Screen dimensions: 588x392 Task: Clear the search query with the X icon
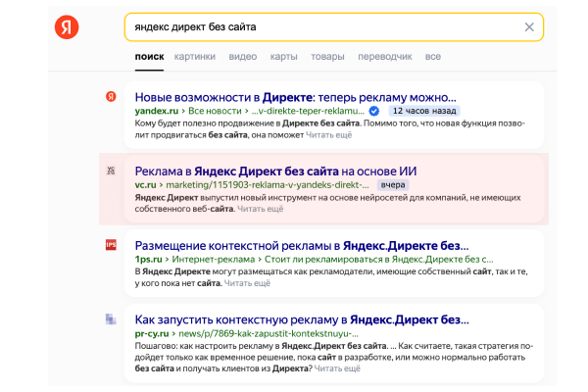[x=529, y=27]
